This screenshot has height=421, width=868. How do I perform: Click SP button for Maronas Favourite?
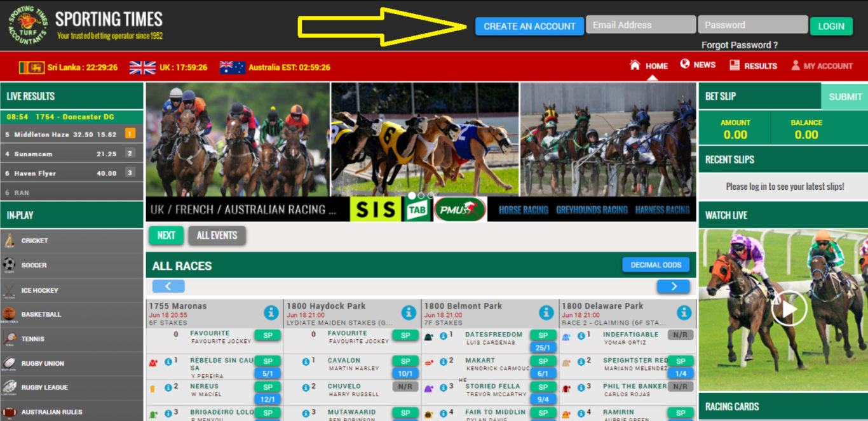[x=268, y=335]
